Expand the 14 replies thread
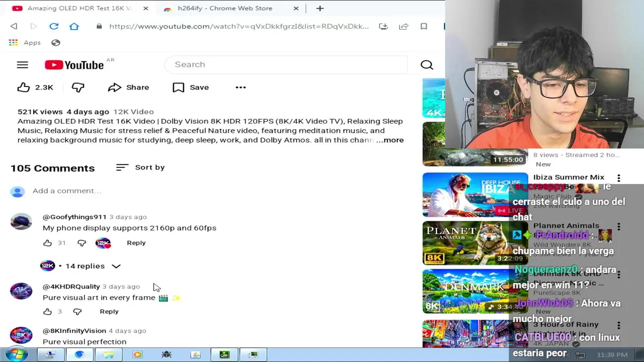Screen dimensions: 644x362 coord(80,266)
